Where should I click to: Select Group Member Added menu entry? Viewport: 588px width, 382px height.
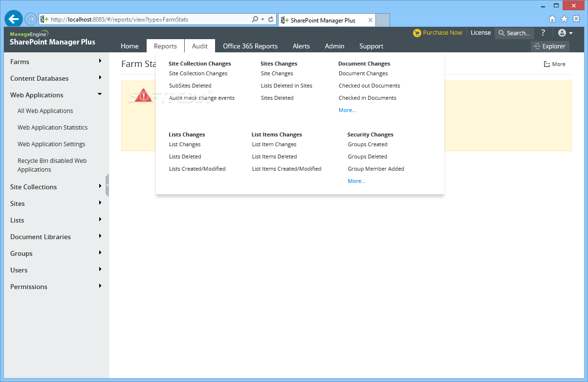(376, 169)
